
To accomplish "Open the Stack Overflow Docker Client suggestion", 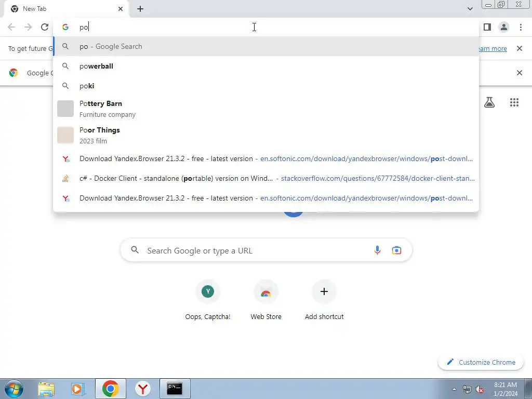I will [266, 179].
